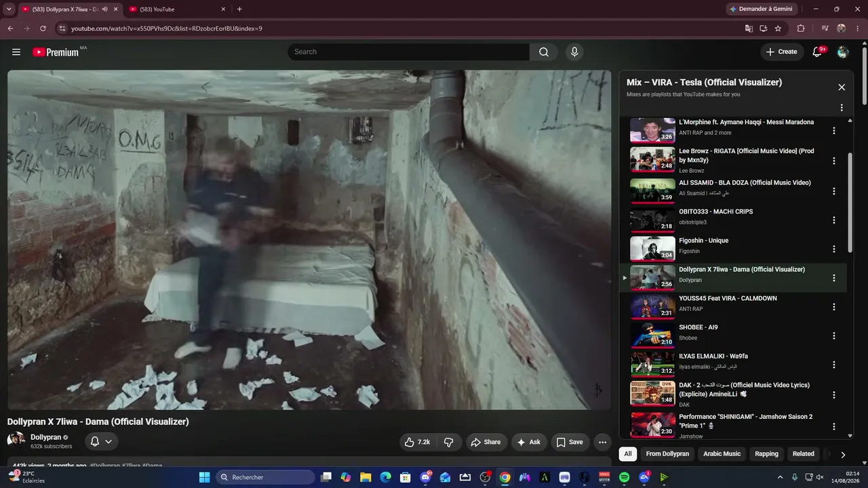Image resolution: width=868 pixels, height=488 pixels.
Task: Open the Extensions puzzle icon
Action: pos(801,28)
